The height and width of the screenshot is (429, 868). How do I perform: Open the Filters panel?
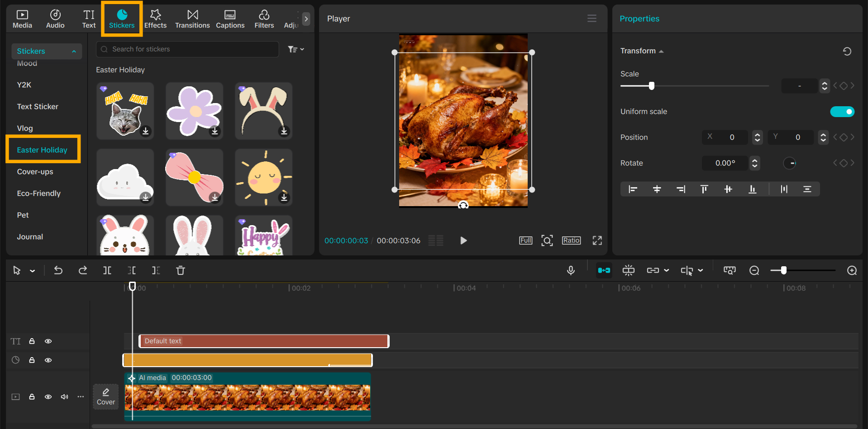pos(264,18)
